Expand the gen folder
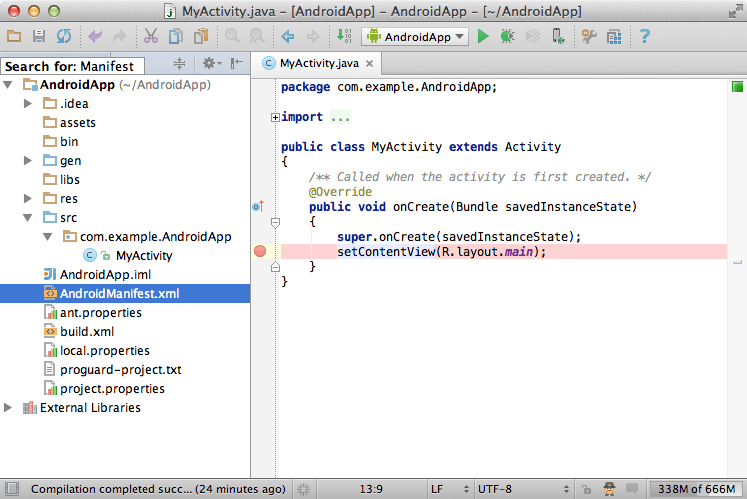 pyautogui.click(x=28, y=161)
